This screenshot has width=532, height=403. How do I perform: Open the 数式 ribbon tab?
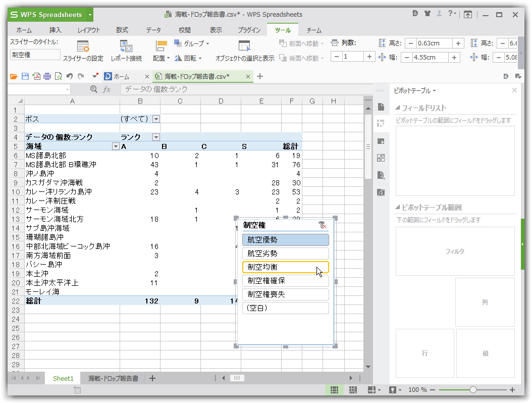pyautogui.click(x=122, y=30)
